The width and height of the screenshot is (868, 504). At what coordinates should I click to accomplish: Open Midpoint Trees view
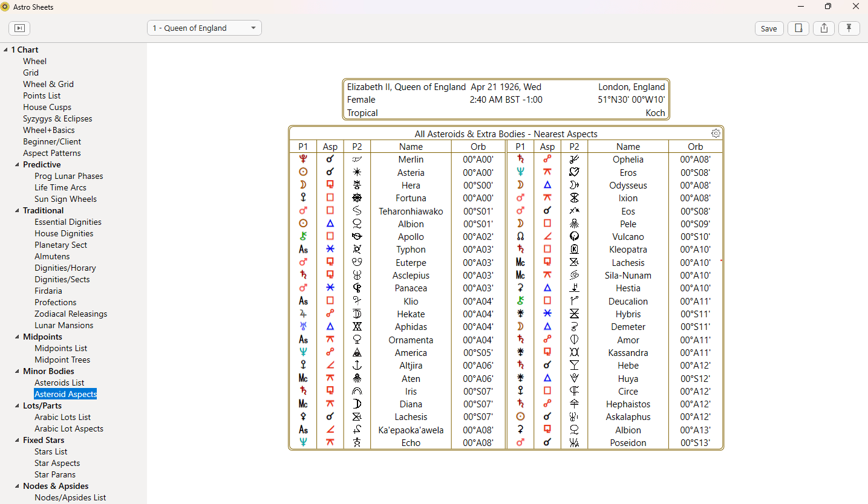tap(62, 360)
